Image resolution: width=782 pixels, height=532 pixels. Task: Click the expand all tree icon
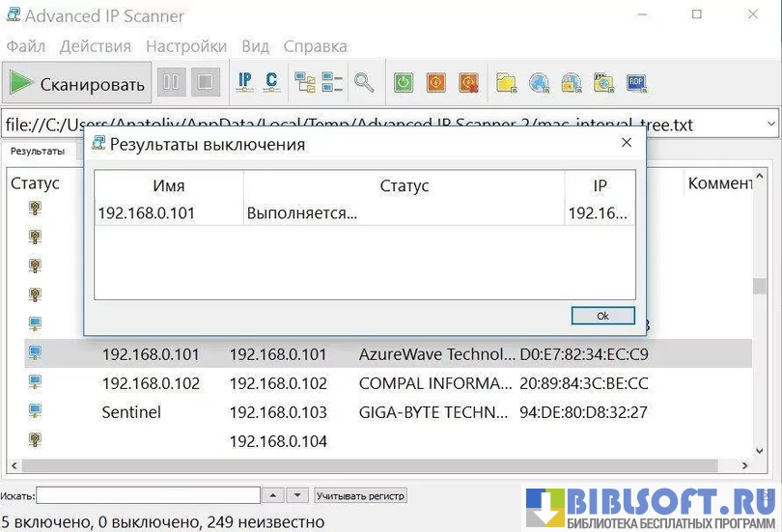[x=305, y=83]
